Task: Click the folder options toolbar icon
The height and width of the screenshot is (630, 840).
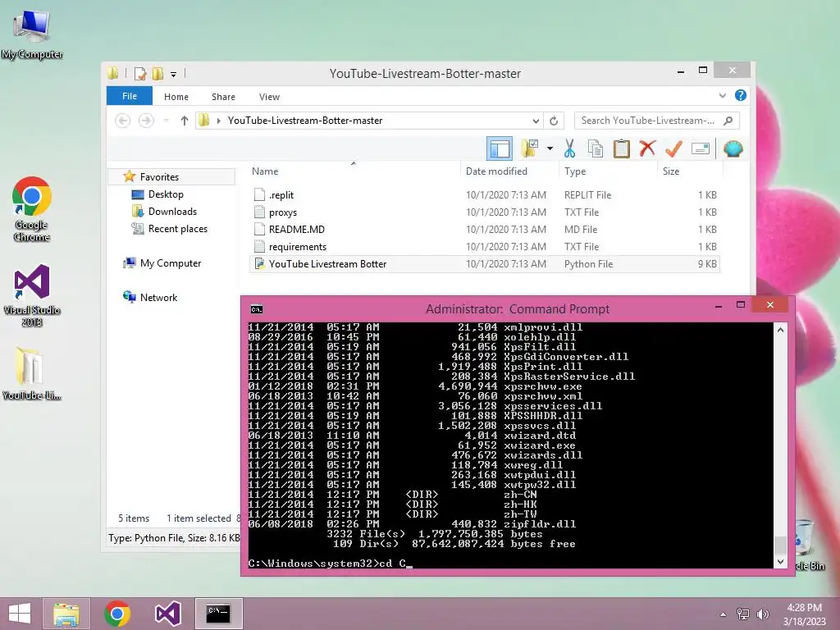Action: pyautogui.click(x=530, y=148)
